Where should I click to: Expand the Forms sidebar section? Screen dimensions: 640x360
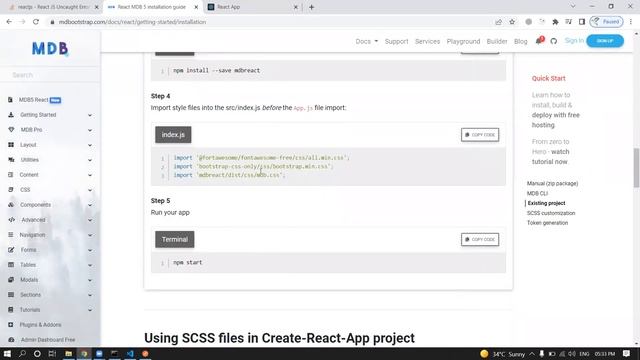click(x=90, y=250)
